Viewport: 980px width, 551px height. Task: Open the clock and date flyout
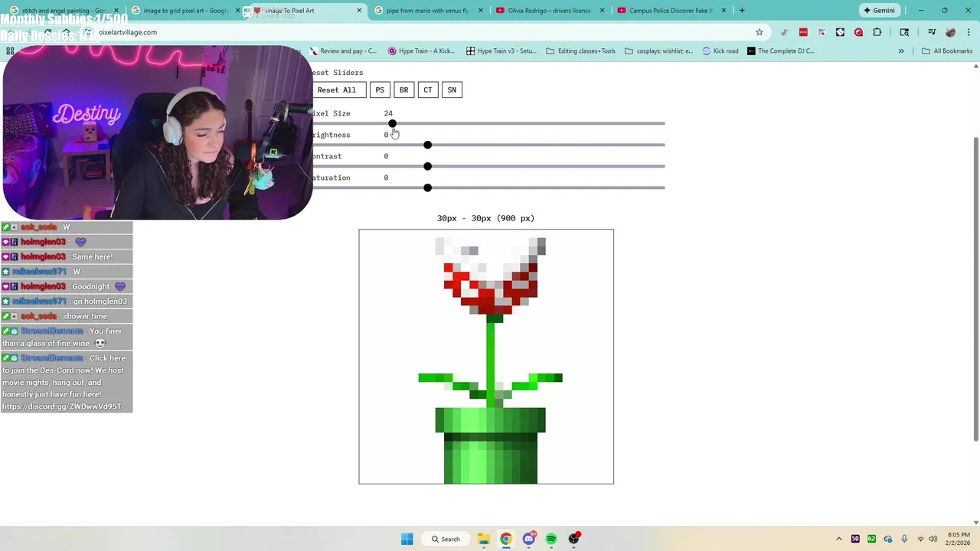(959, 539)
